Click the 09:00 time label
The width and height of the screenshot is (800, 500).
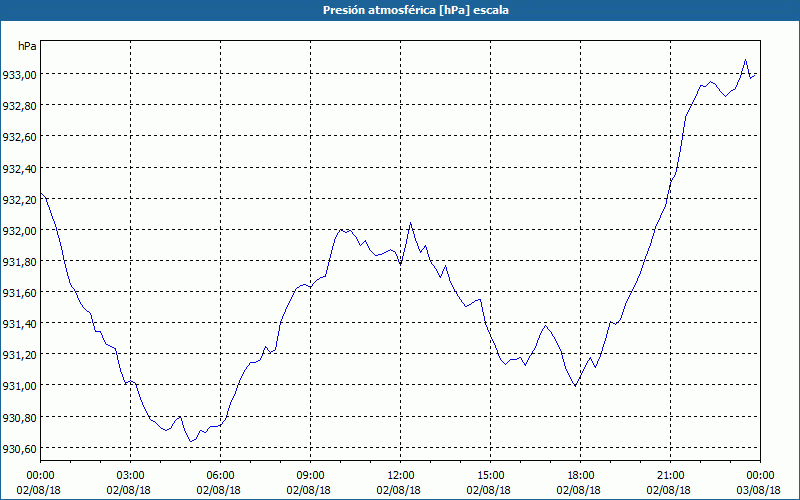309,476
